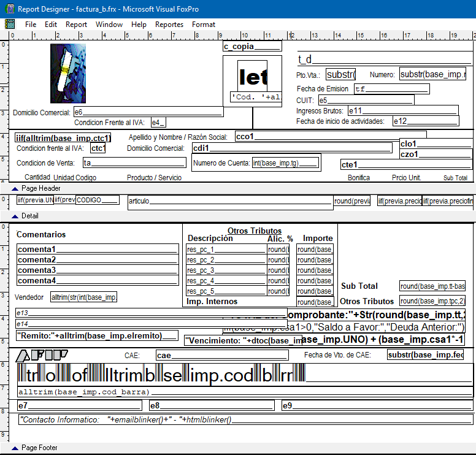
Task: Open the Report menu
Action: pyautogui.click(x=76, y=25)
